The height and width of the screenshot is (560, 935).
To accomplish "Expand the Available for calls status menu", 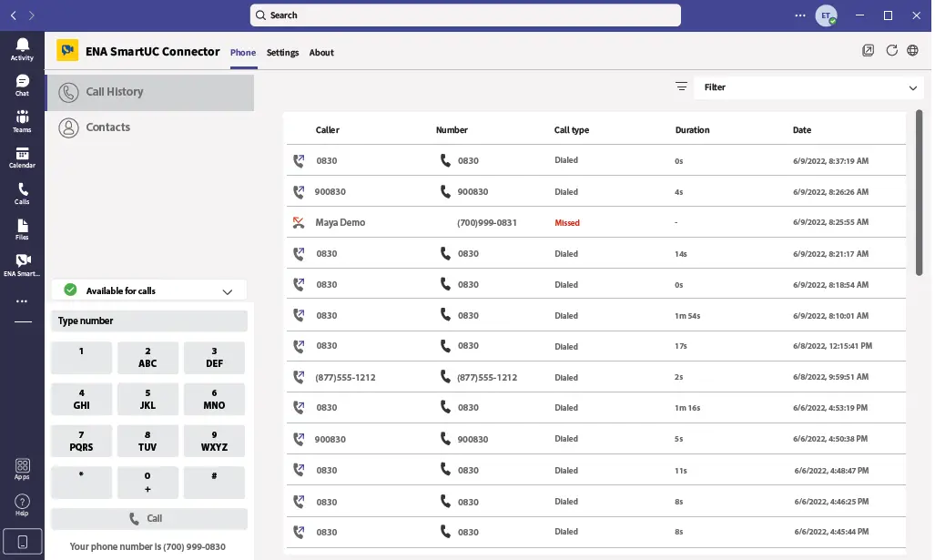I will coord(228,290).
